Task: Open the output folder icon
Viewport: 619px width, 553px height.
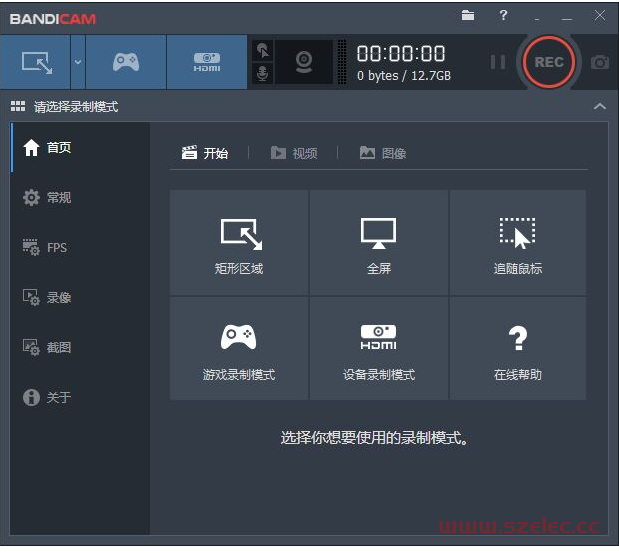Action: point(468,16)
